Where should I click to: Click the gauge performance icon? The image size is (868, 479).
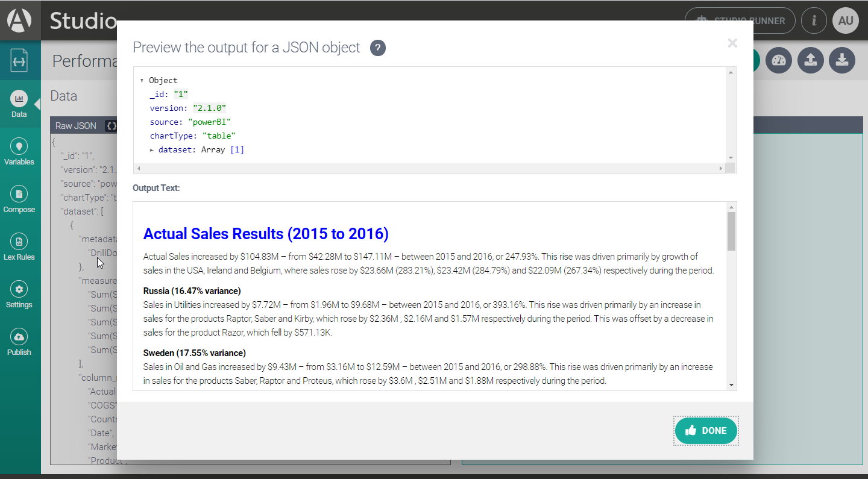point(779,60)
